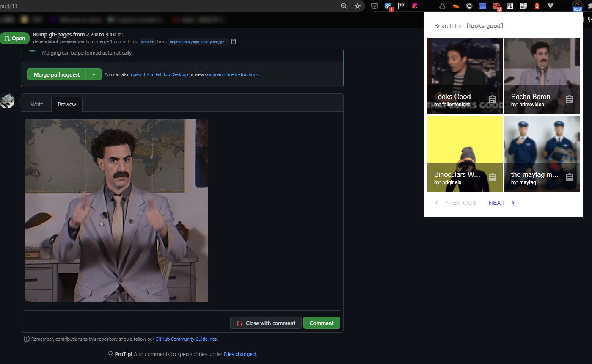Go to NEXT page of GIF results
The image size is (592, 364).
click(x=501, y=203)
